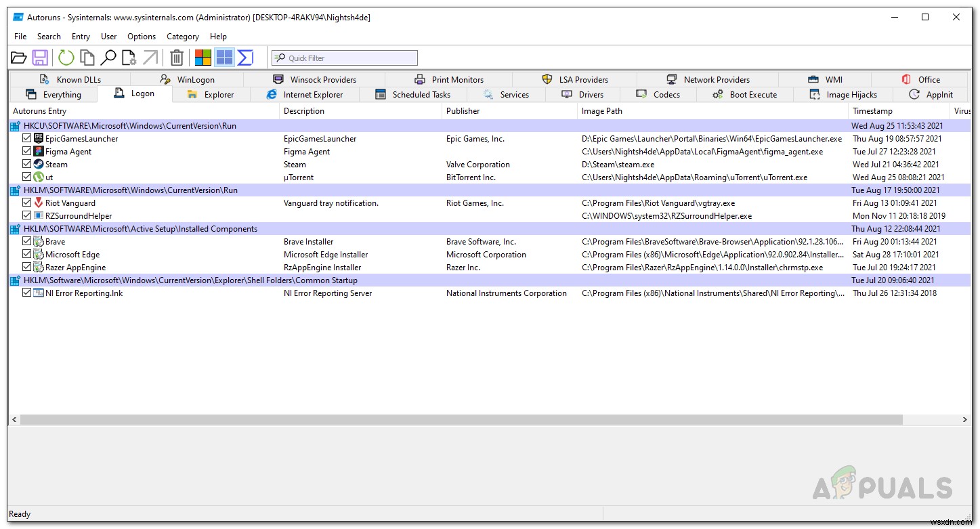
Task: Select the HKLM Active Setup Installed Components row
Action: (x=140, y=229)
